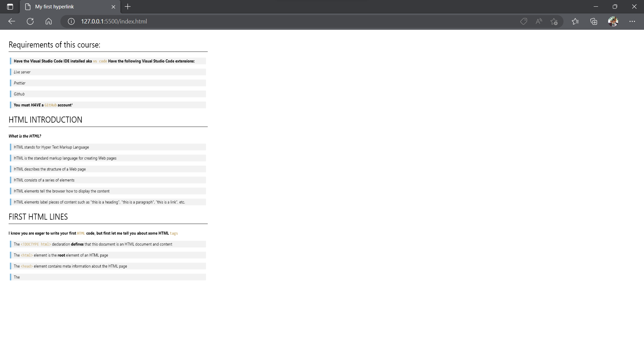The width and height of the screenshot is (644, 342).
Task: Click What is the HTML? text
Action: pyautogui.click(x=25, y=136)
